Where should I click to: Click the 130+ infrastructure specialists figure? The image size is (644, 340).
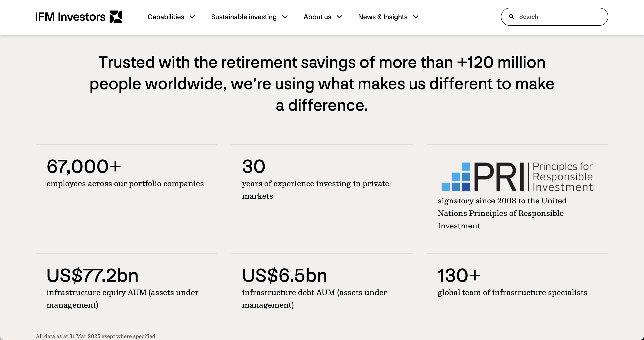click(459, 275)
